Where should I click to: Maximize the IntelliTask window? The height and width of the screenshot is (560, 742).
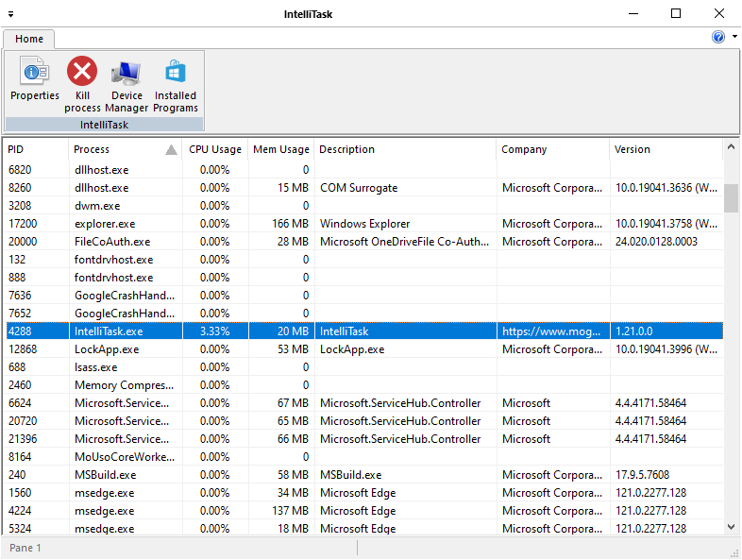[x=676, y=14]
